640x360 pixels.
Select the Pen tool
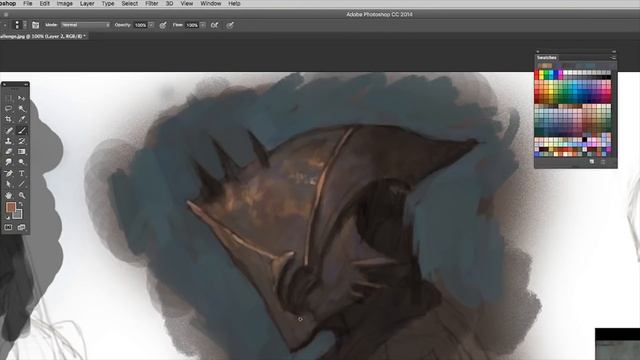click(x=9, y=173)
